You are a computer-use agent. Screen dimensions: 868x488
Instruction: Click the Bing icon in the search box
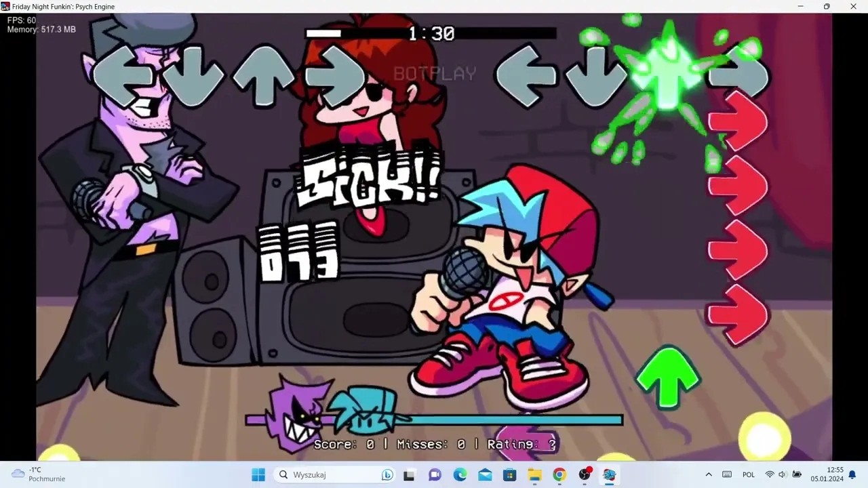tap(387, 475)
